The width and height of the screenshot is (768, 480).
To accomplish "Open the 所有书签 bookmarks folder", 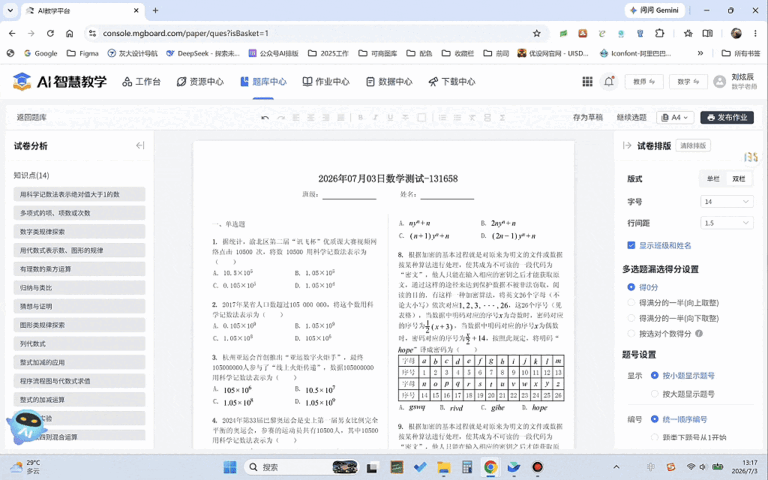I will 741,53.
